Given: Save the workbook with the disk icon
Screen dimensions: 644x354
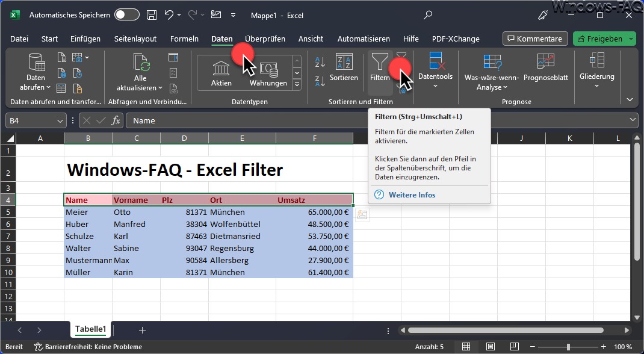Looking at the screenshot, I should [152, 15].
